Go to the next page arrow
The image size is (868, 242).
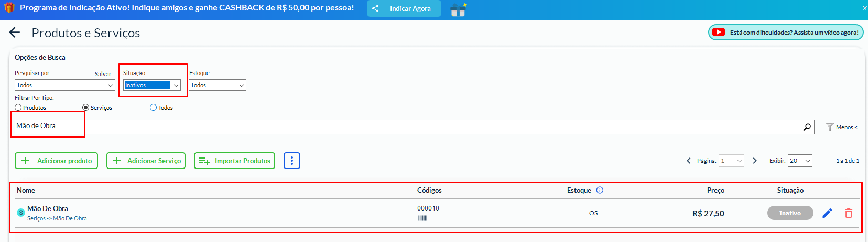click(755, 161)
